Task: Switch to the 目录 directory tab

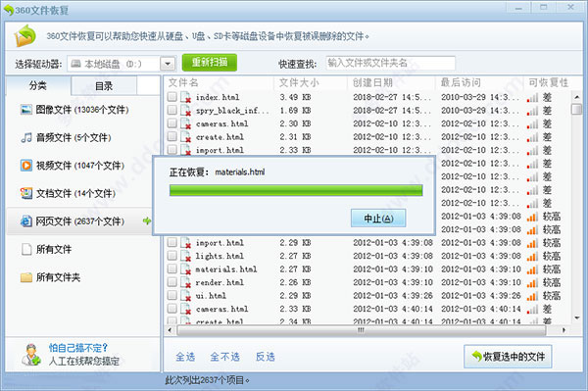Action: pos(104,86)
